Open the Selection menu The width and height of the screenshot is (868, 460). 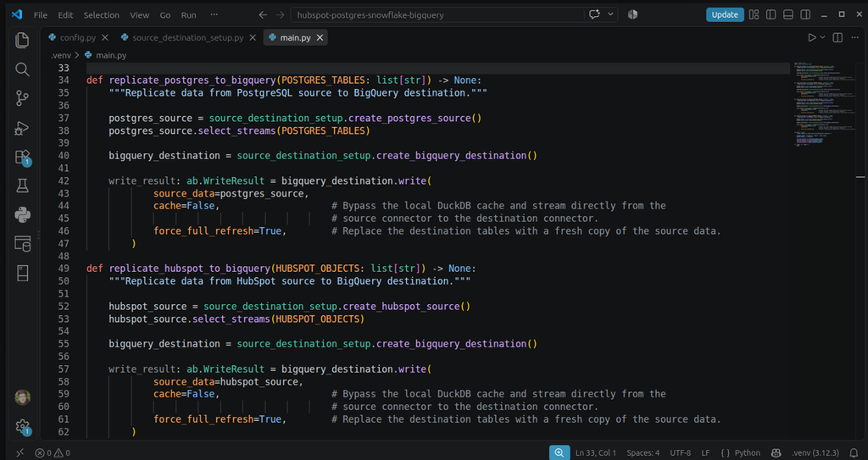(x=102, y=15)
